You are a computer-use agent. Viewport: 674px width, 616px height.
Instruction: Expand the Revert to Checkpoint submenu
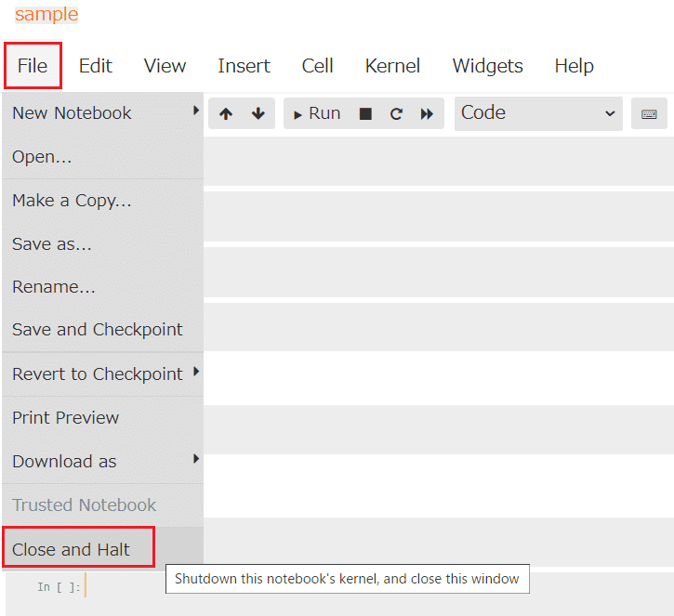(x=103, y=374)
